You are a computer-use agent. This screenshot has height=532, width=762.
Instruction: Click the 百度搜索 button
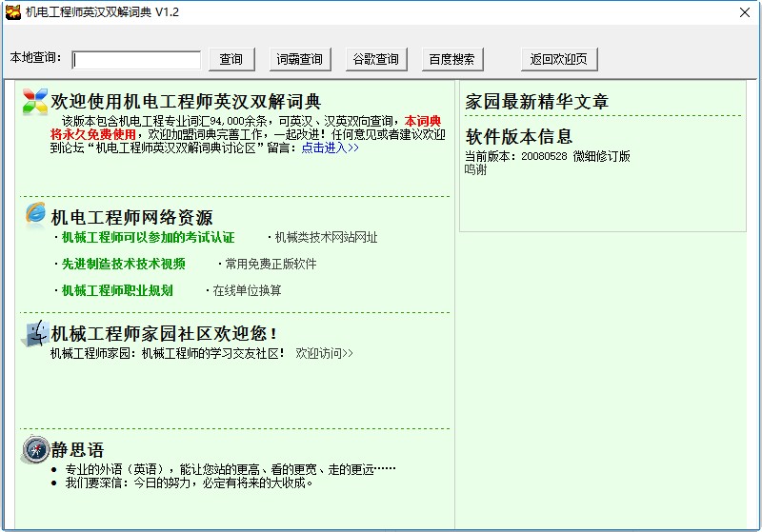pyautogui.click(x=452, y=59)
